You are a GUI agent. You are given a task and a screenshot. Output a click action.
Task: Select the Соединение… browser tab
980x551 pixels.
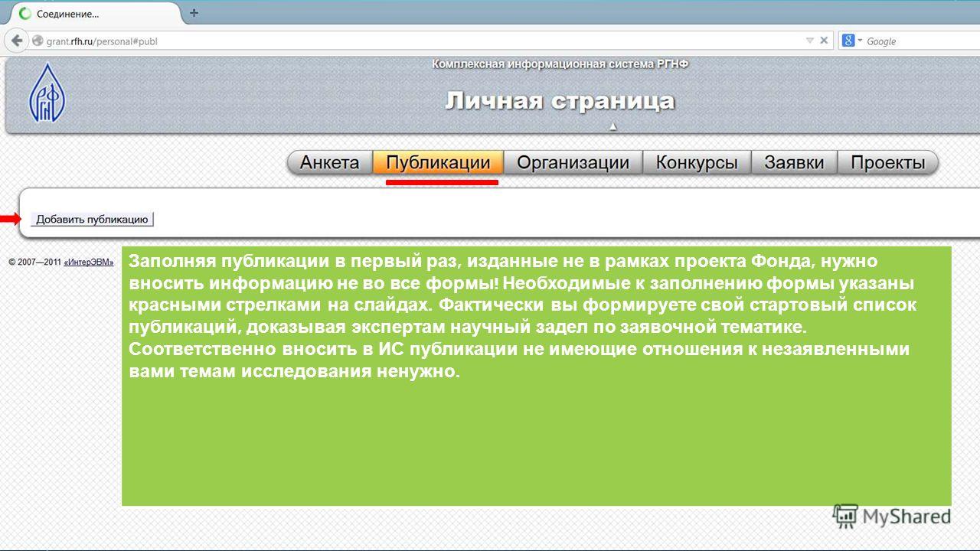[x=96, y=14]
